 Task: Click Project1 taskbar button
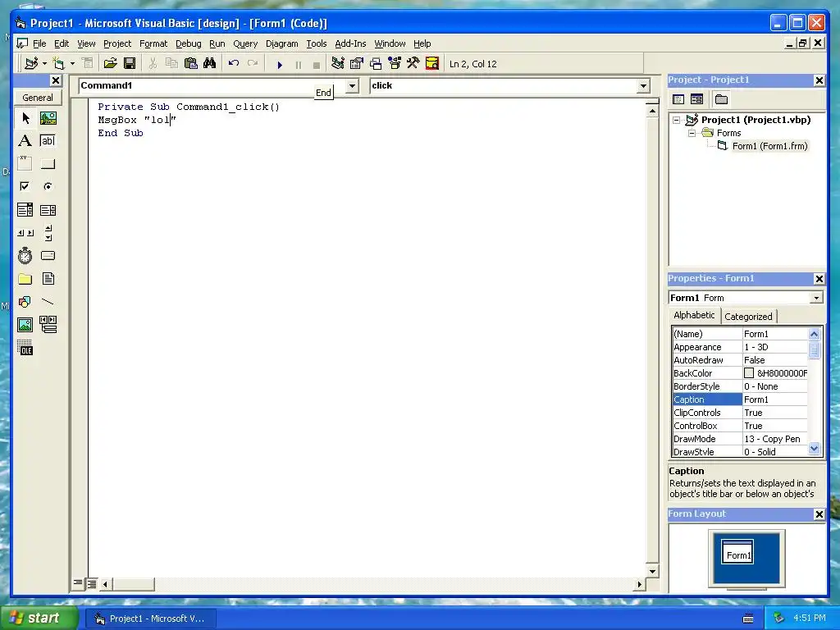click(151, 619)
